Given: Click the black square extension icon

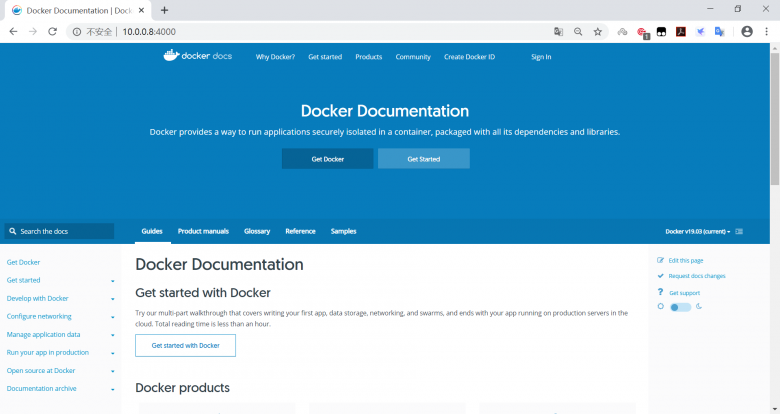Looking at the screenshot, I should 662,32.
